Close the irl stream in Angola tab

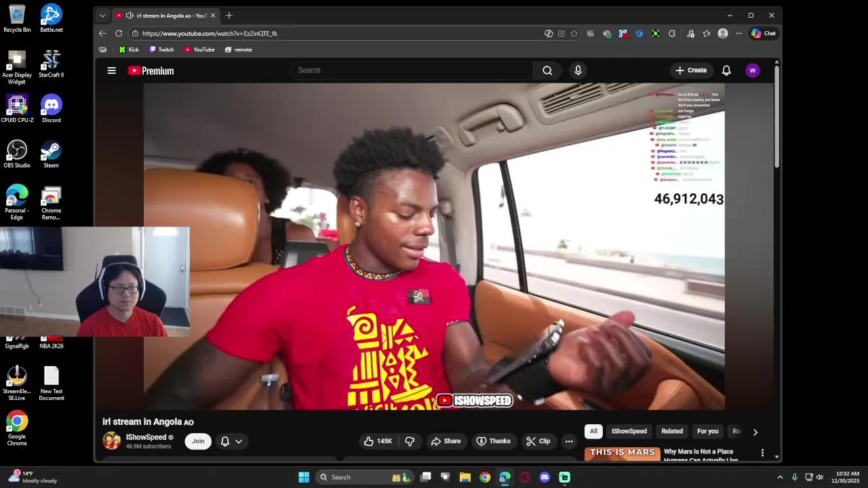tap(213, 16)
